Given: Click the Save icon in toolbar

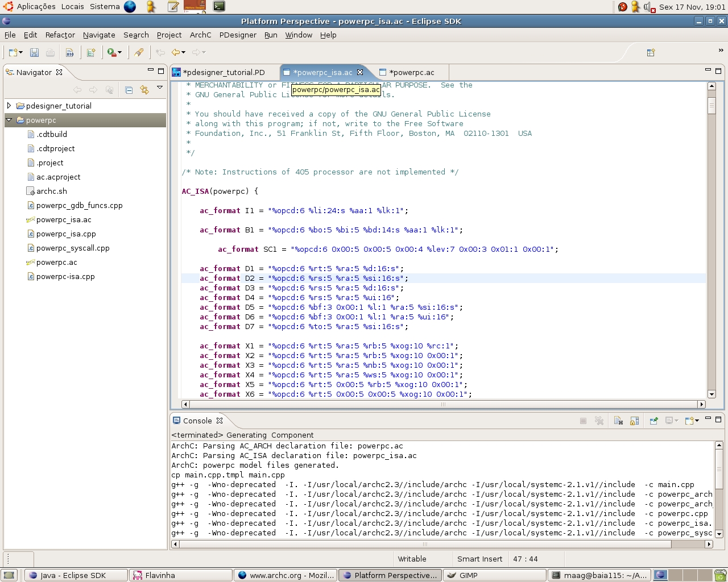Looking at the screenshot, I should [x=34, y=52].
